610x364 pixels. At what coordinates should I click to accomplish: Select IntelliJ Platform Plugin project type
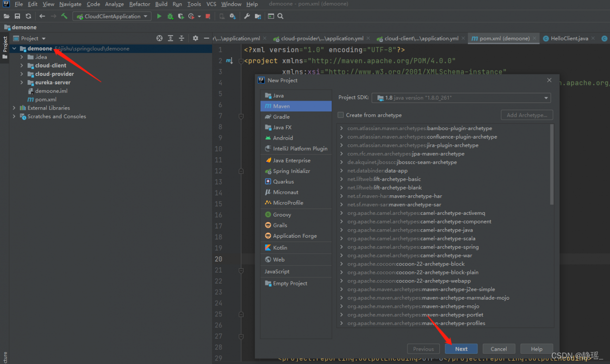[296, 149]
